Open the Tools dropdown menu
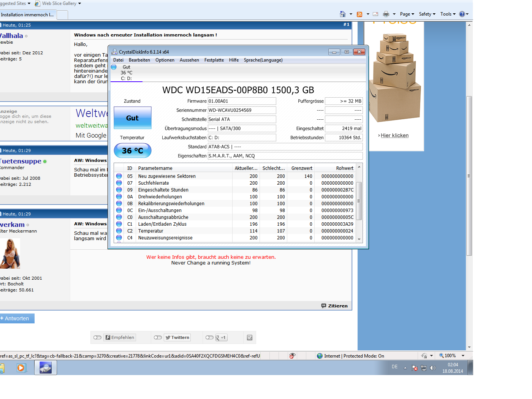Image resolution: width=532 pixels, height=399 pixels. click(x=448, y=14)
